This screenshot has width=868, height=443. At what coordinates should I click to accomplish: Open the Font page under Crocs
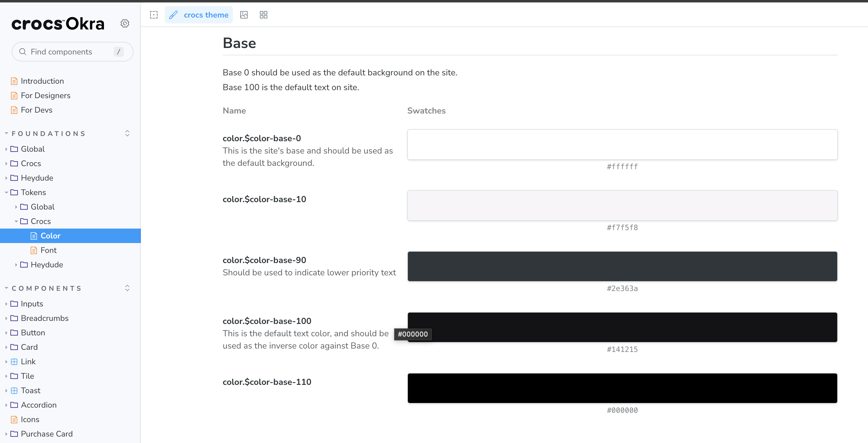[x=48, y=250]
